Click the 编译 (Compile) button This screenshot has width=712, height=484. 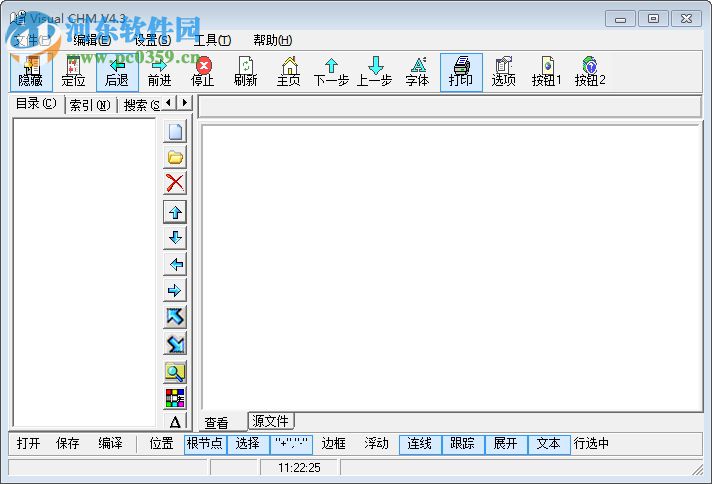click(x=110, y=444)
